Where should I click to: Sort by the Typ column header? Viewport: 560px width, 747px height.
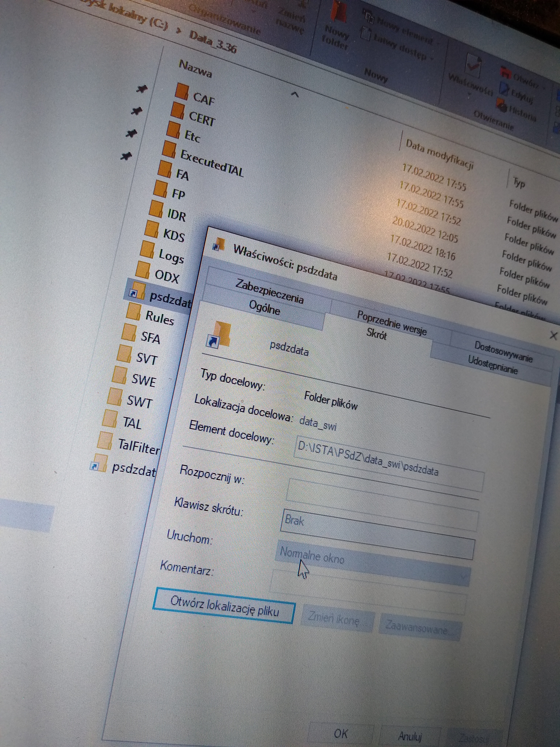(x=519, y=182)
